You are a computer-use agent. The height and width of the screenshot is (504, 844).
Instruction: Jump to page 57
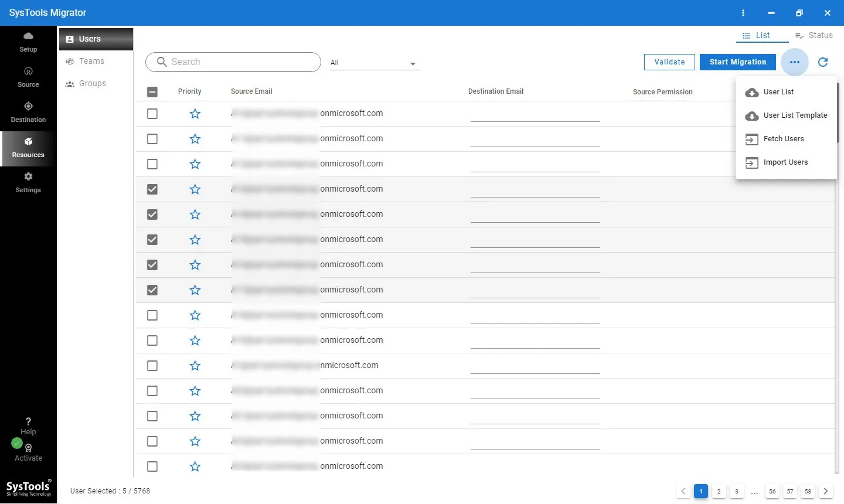coord(790,491)
